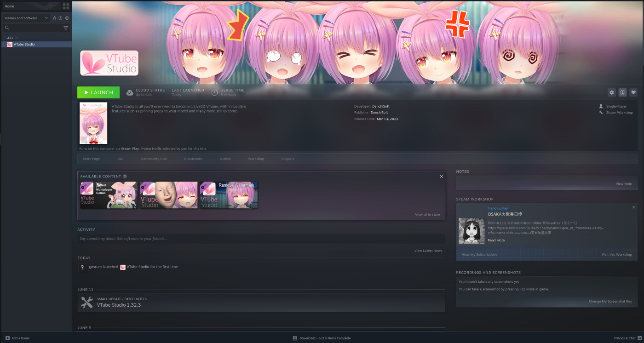Click the gosrum username in activity
This screenshot has height=343, width=644.
(95, 267)
